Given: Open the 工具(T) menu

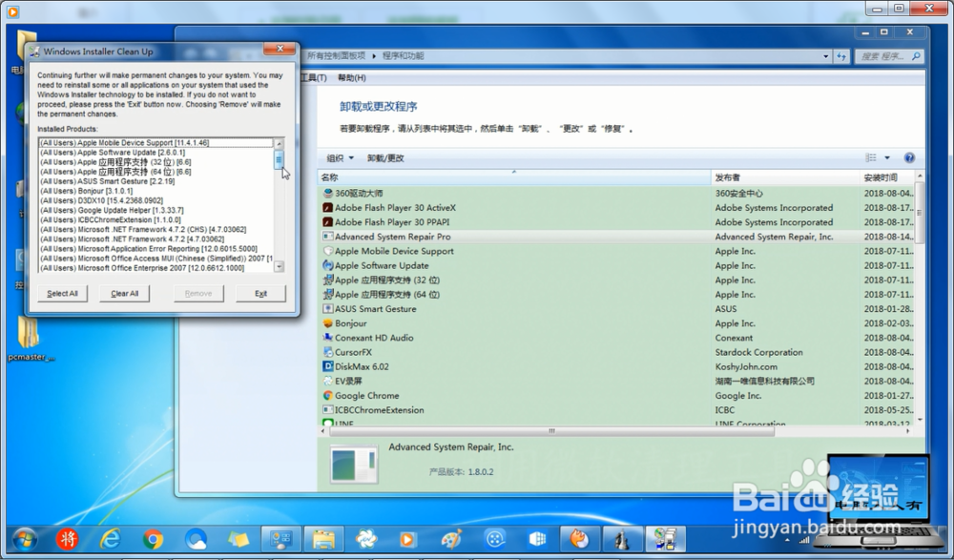Looking at the screenshot, I should point(314,78).
